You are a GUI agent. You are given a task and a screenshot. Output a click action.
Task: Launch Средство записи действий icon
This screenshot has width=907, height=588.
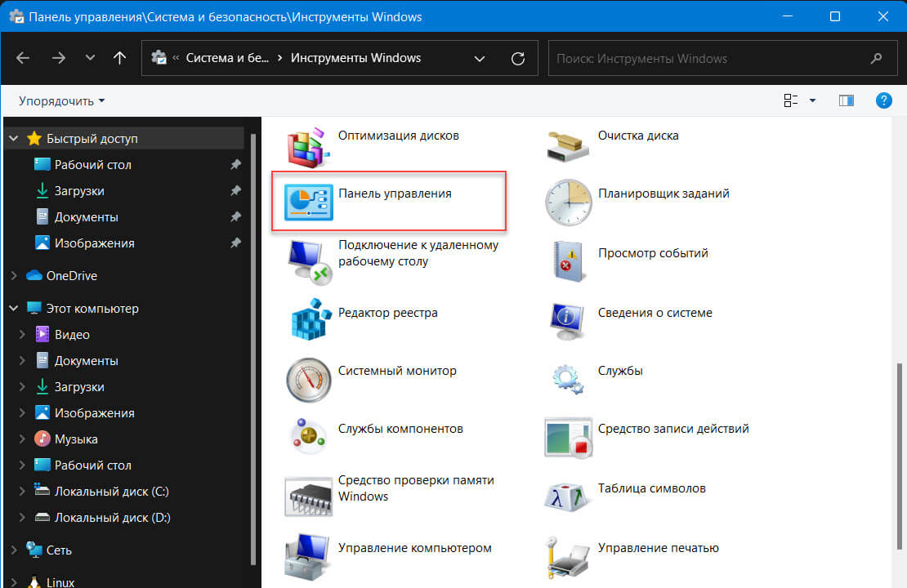[x=568, y=437]
